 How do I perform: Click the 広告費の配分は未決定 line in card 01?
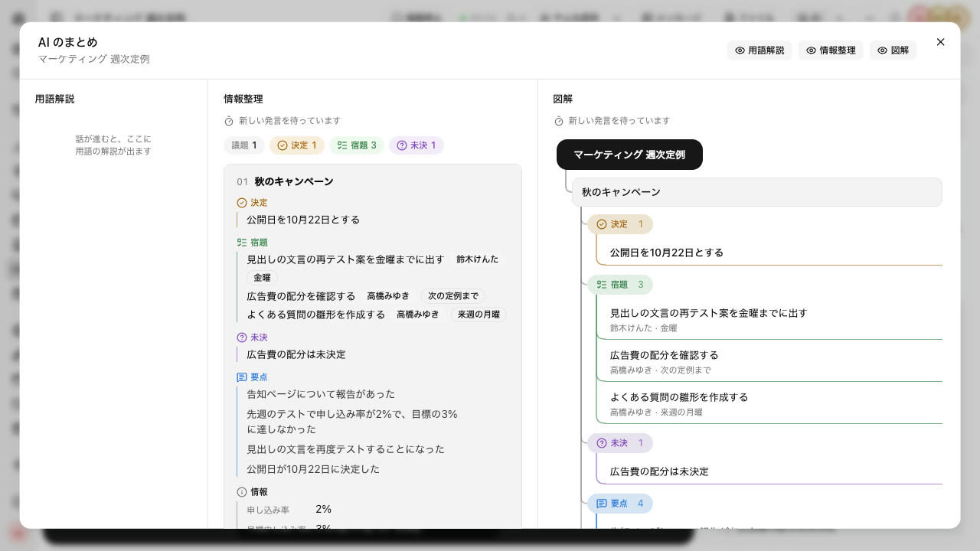coord(296,354)
